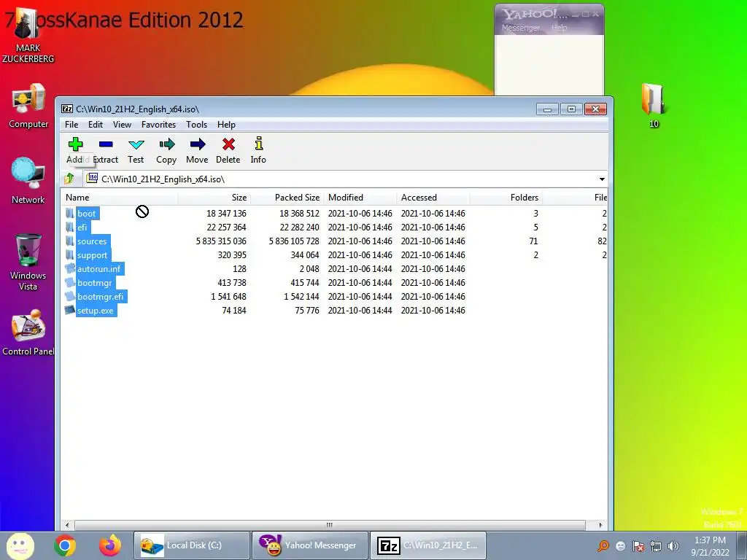The width and height of the screenshot is (747, 560).
Task: Open the Start menu smiley button
Action: (20, 545)
